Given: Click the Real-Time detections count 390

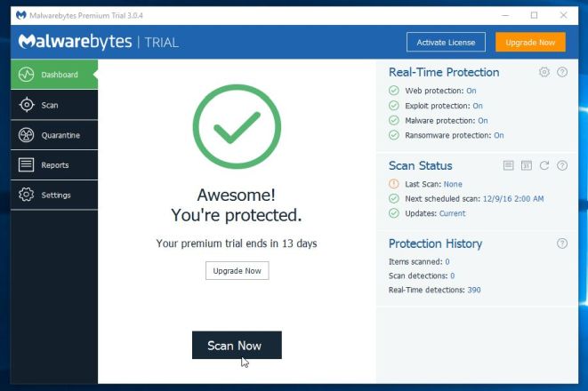Looking at the screenshot, I should pyautogui.click(x=474, y=290).
